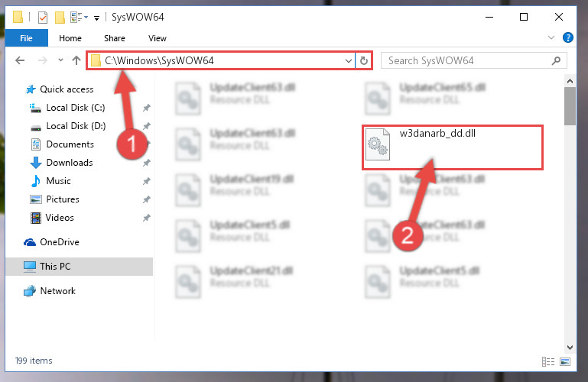Unpin Local Disk (C:) pin icon
The width and height of the screenshot is (588, 382).
click(147, 108)
